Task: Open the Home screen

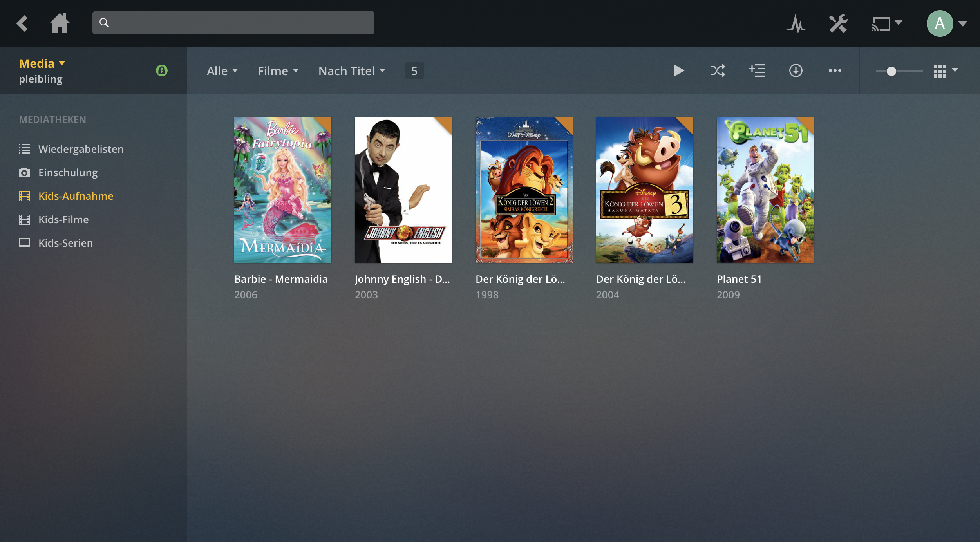Action: point(60,23)
